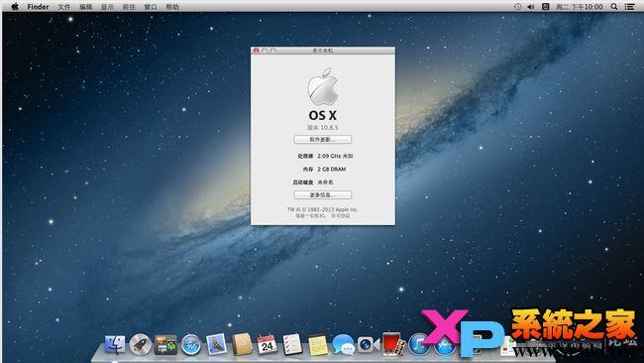The width and height of the screenshot is (644, 363).
Task: Open Messages speech bubble icon
Action: coord(344,344)
